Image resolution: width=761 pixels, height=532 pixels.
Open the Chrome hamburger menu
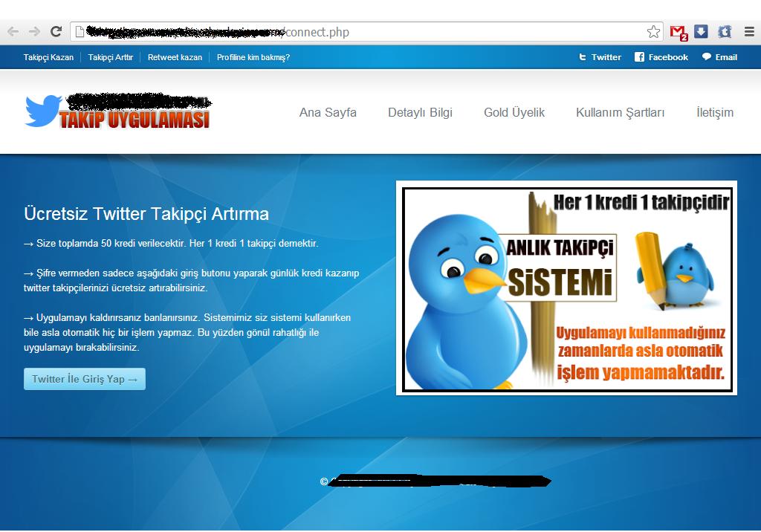click(749, 32)
